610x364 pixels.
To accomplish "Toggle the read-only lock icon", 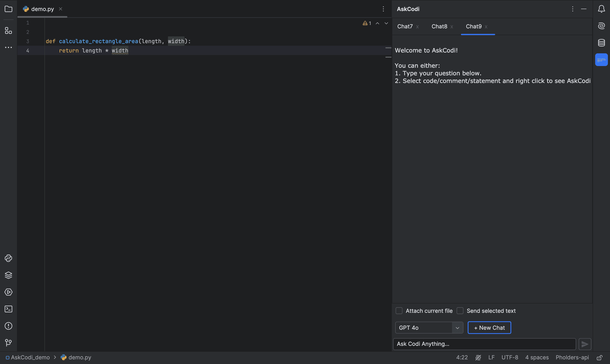I will point(599,357).
